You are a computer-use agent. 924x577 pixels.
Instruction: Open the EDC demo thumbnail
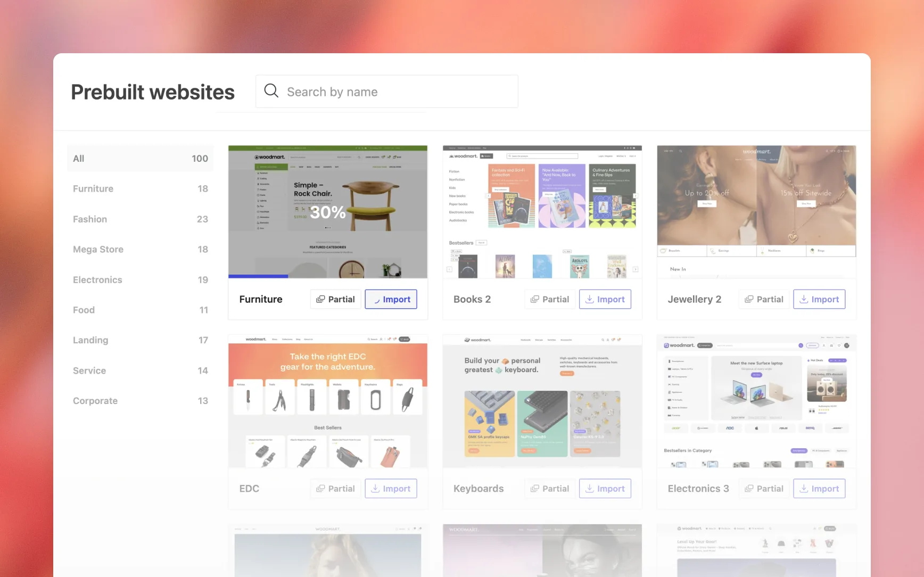click(328, 401)
